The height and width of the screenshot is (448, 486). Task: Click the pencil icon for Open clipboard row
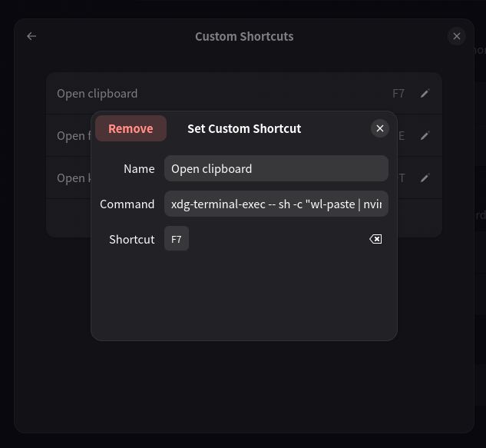click(425, 94)
